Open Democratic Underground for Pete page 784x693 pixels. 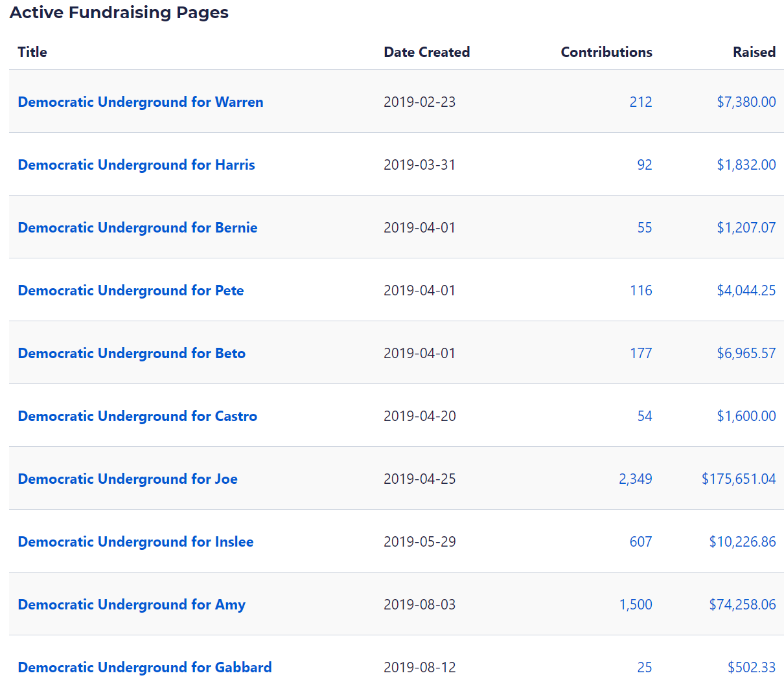click(x=131, y=290)
